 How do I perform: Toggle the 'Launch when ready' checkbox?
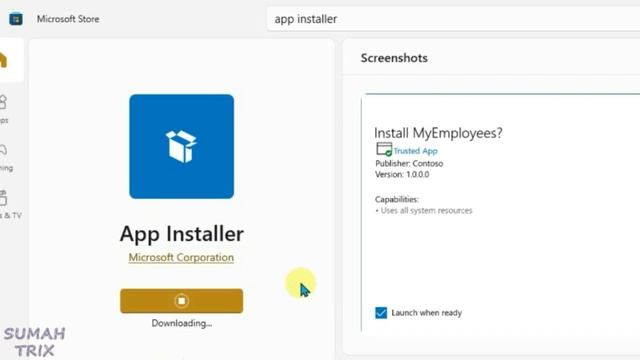click(381, 313)
